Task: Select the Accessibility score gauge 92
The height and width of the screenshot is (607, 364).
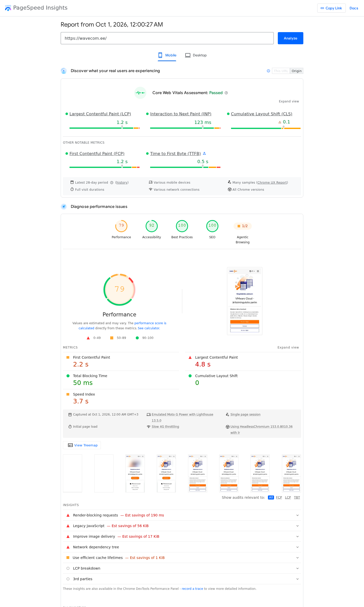Action: coord(152,226)
